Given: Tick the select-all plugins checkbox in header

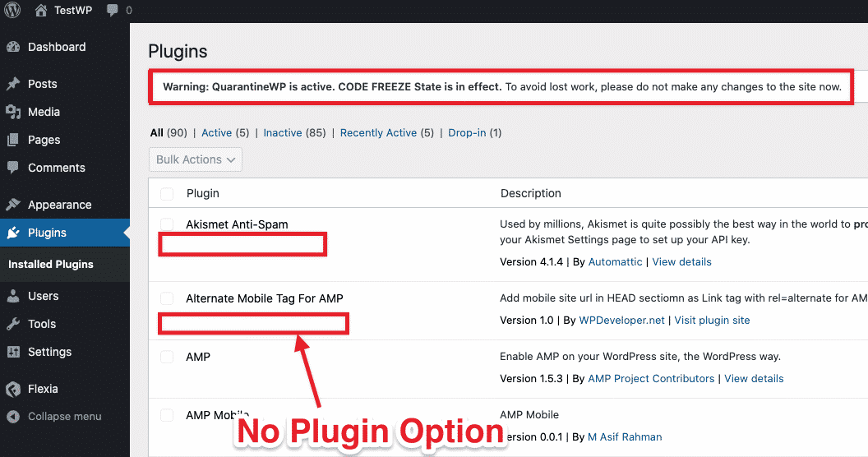Looking at the screenshot, I should pyautogui.click(x=167, y=194).
